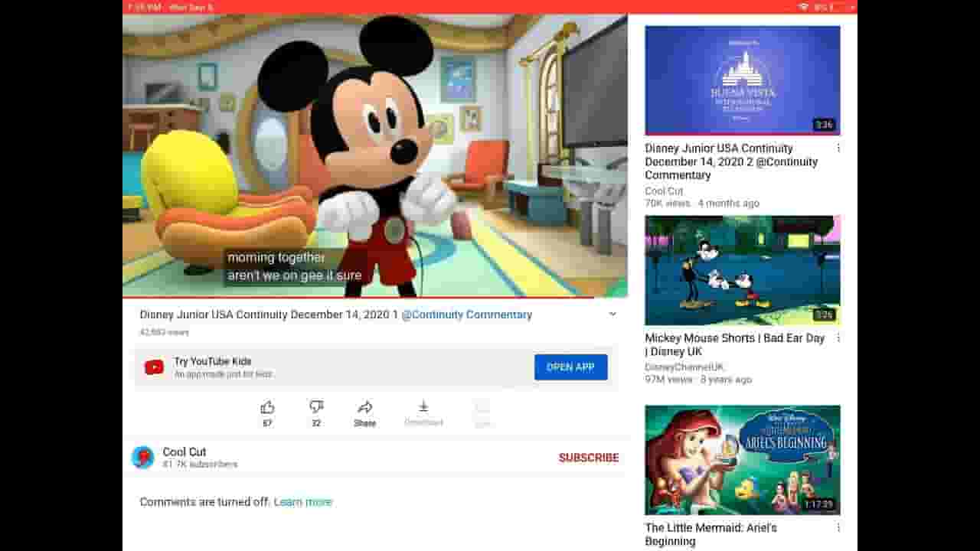Select the 'Mickey Mouse Shorts | Bad Ear Day' title

click(734, 344)
